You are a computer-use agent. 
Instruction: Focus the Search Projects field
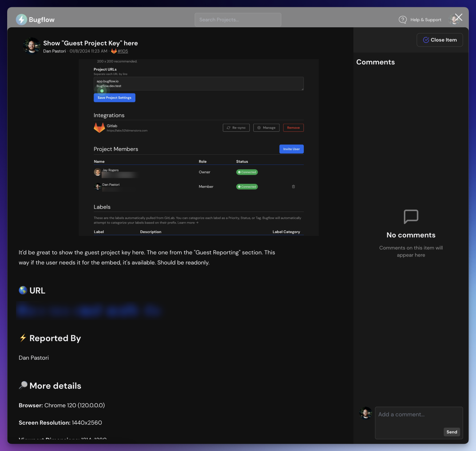click(238, 20)
